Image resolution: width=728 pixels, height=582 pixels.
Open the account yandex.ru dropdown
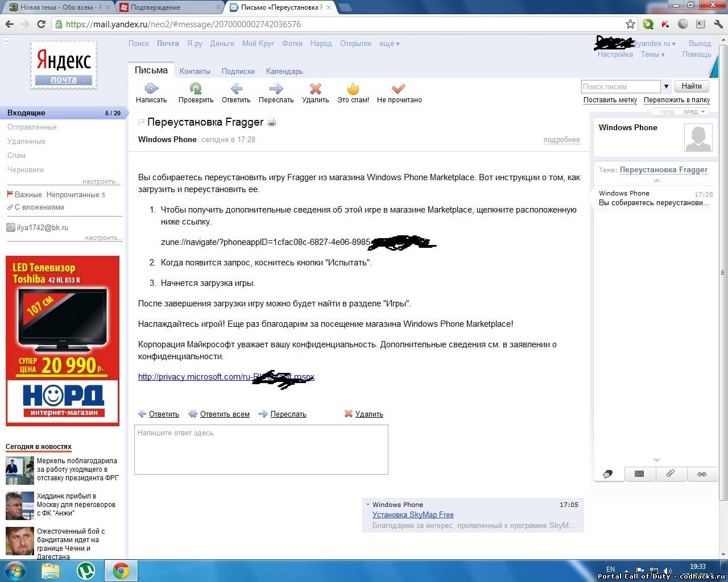click(x=654, y=43)
